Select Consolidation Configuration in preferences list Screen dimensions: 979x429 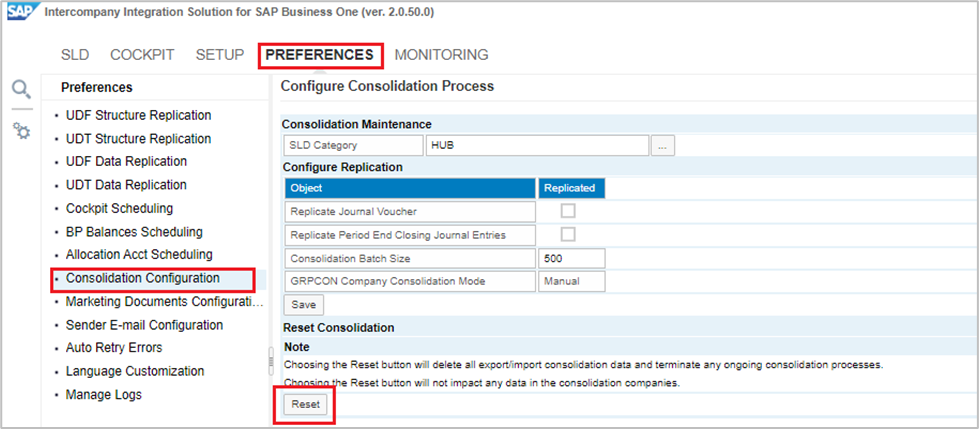pos(143,278)
